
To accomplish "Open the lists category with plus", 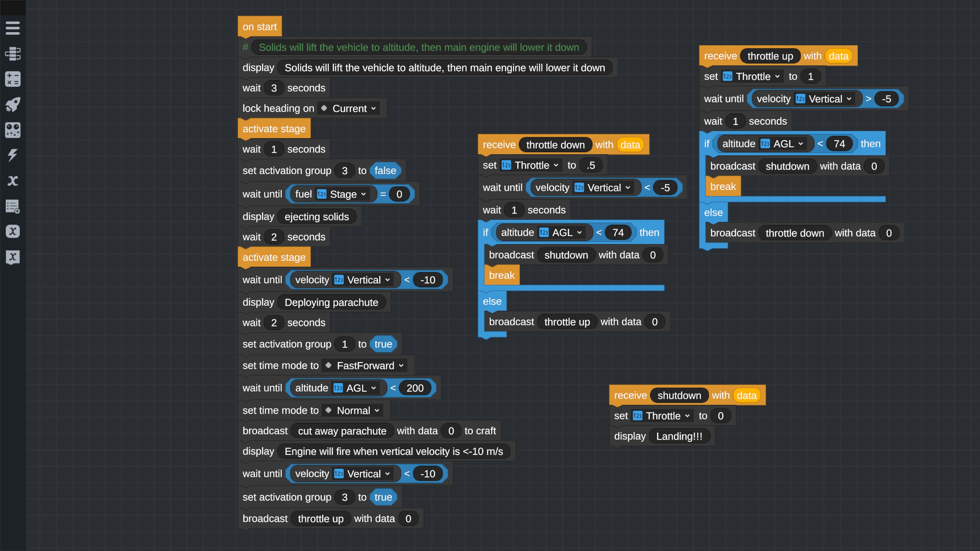I will [x=13, y=206].
